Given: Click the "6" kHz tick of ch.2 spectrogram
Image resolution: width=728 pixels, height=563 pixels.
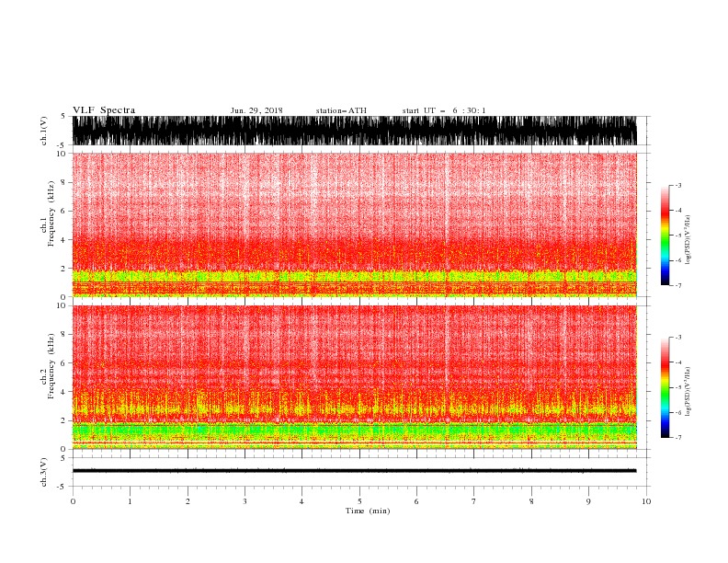Looking at the screenshot, I should click(x=64, y=362).
